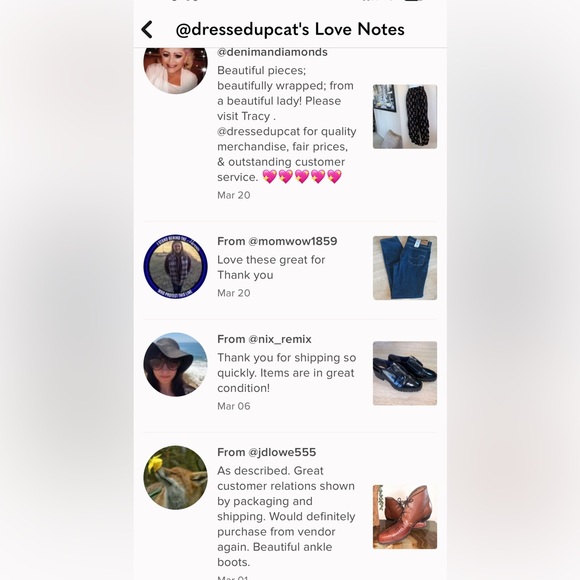Open the @denimandiamonds username link

[x=272, y=52]
